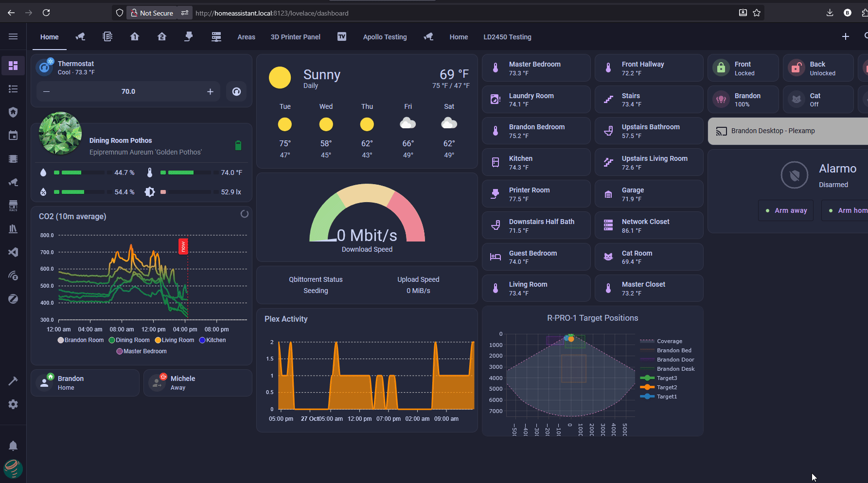The width and height of the screenshot is (868, 483).
Task: Open the Apollo Testing tab
Action: click(x=385, y=37)
